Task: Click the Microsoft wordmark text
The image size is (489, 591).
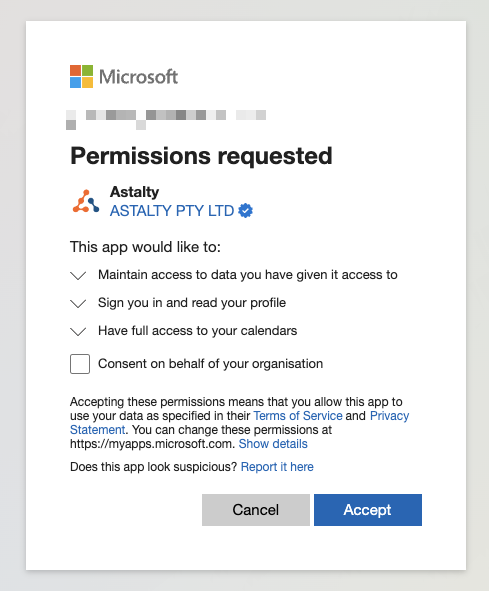Action: pyautogui.click(x=138, y=77)
